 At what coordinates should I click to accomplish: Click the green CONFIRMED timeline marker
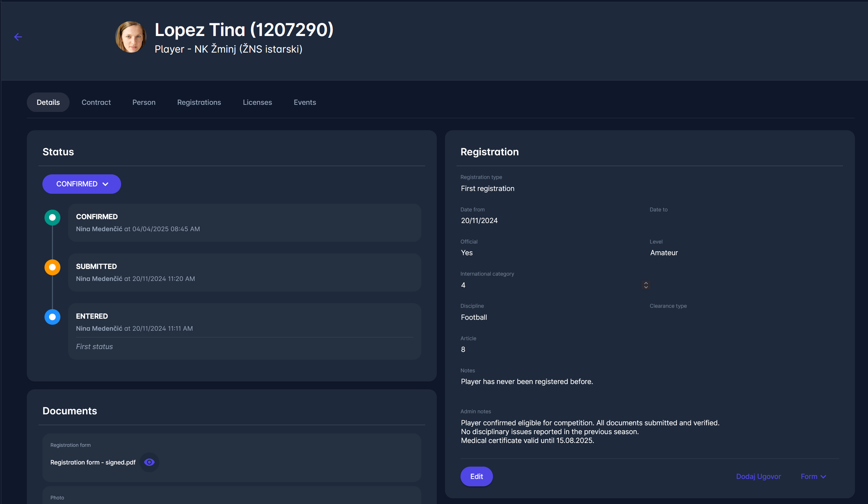pos(52,217)
